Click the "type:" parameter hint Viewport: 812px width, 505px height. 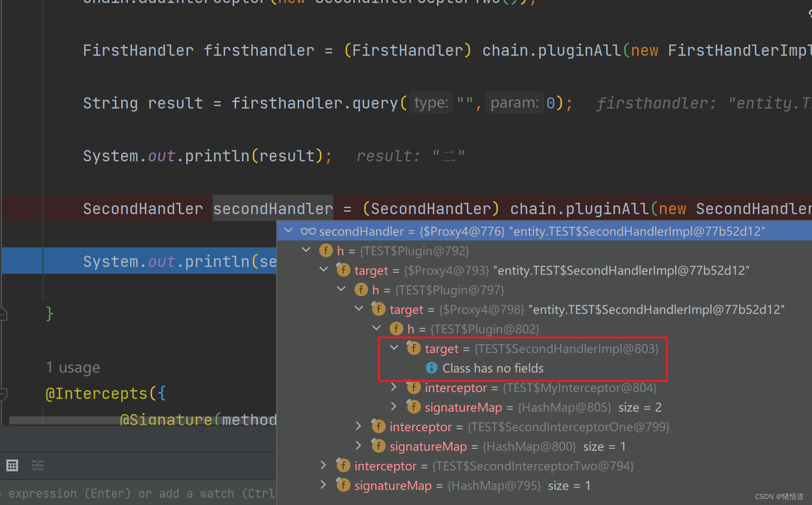click(x=431, y=103)
